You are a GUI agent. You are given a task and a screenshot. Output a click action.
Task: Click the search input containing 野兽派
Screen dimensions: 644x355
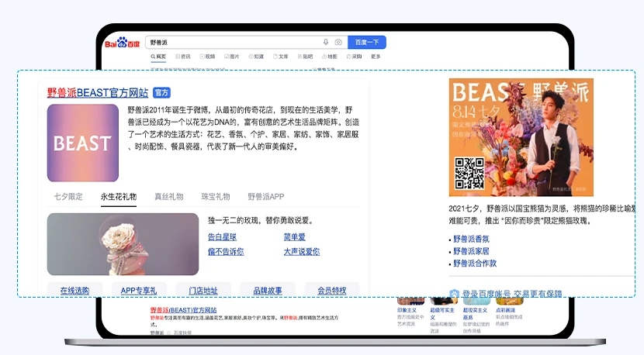(233, 43)
